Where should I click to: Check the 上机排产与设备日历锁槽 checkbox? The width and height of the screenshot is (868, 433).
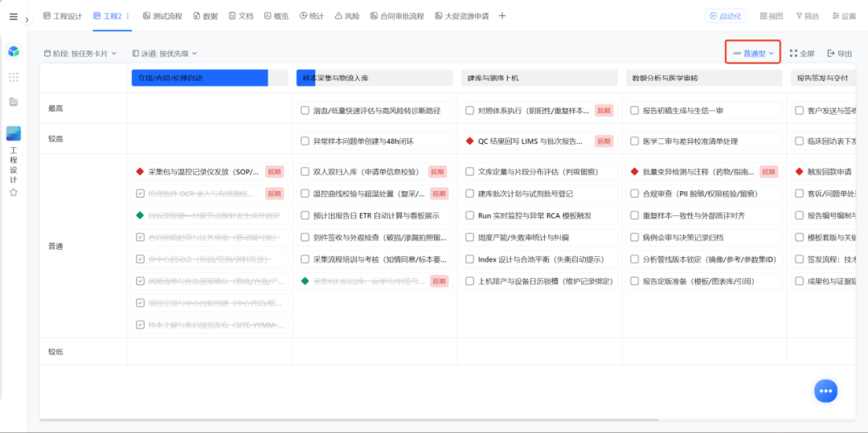[469, 281]
